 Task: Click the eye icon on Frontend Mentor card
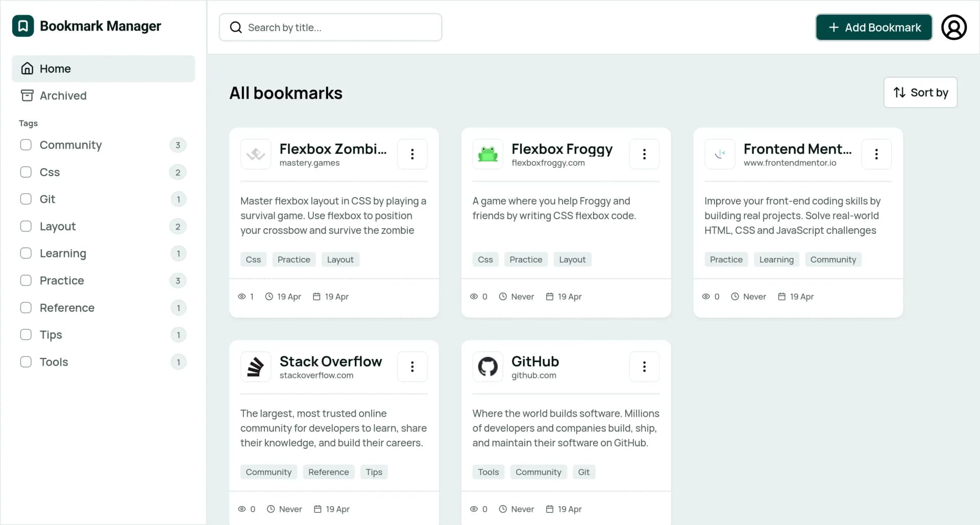706,297
